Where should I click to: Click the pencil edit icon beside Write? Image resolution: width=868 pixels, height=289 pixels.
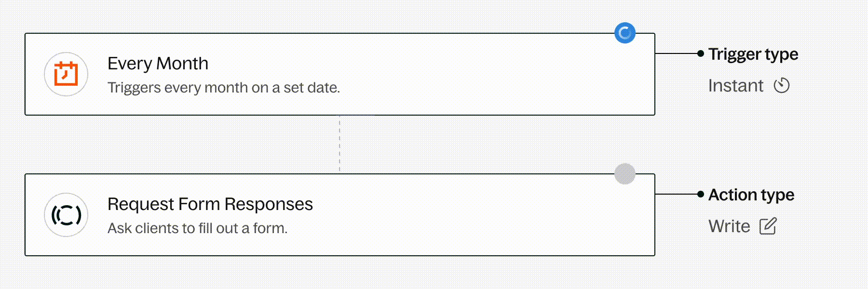(768, 226)
